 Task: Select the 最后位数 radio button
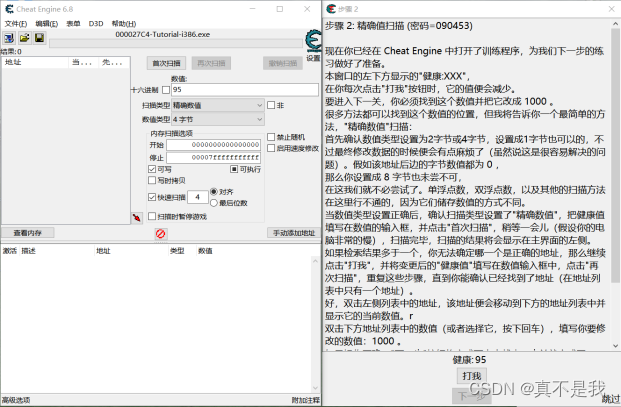point(214,203)
